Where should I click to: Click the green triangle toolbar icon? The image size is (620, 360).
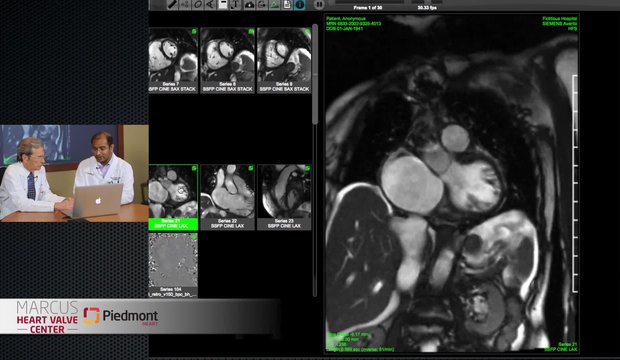coord(274,5)
